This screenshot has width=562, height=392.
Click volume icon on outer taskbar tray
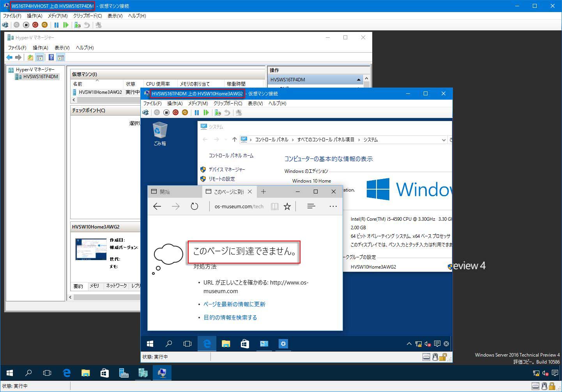pyautogui.click(x=545, y=373)
